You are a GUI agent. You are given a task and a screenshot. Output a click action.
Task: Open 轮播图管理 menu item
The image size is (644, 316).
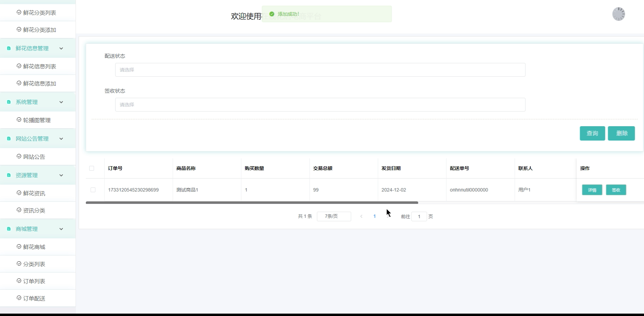pyautogui.click(x=38, y=120)
